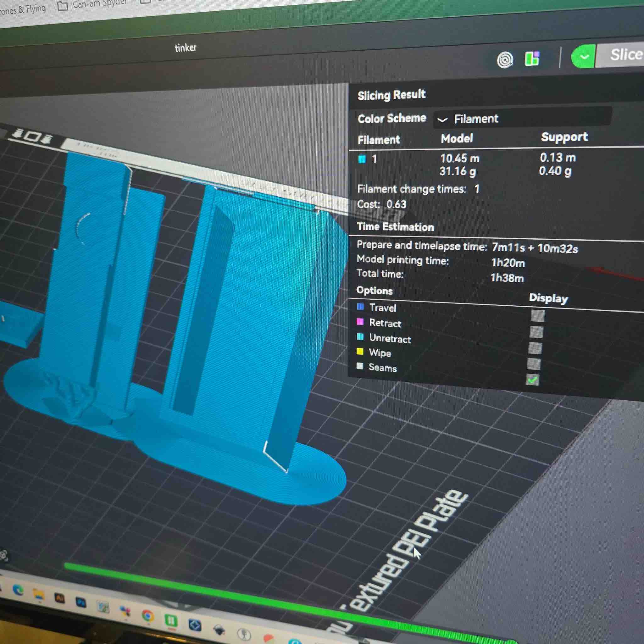Open Microsoft Edge in taskbar
Screen dimensions: 644x644
[x=18, y=590]
